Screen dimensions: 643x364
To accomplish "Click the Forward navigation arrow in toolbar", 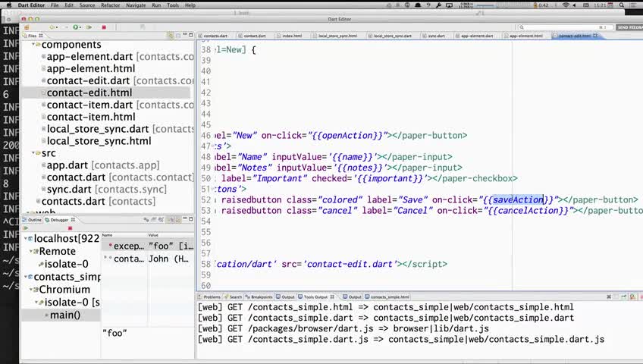I will click(66, 27).
